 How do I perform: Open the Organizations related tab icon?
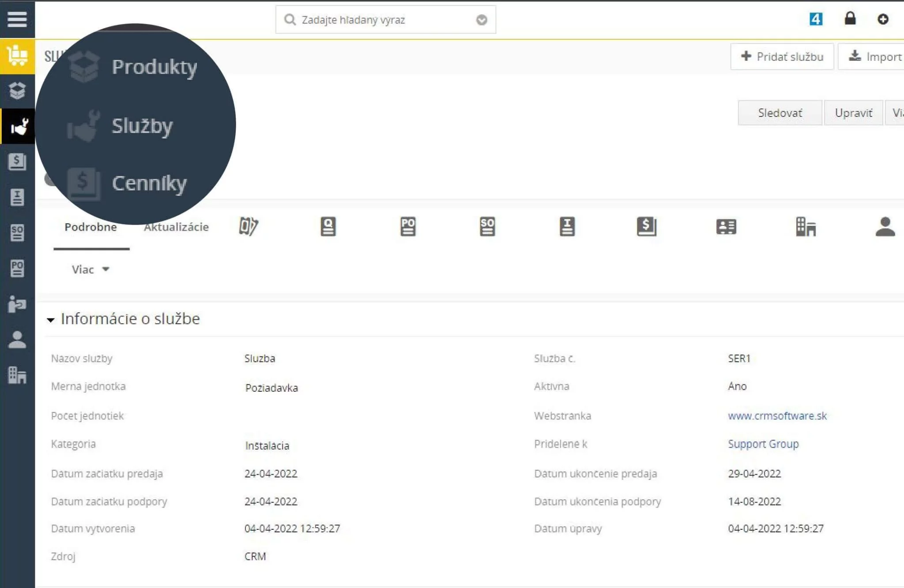point(806,226)
